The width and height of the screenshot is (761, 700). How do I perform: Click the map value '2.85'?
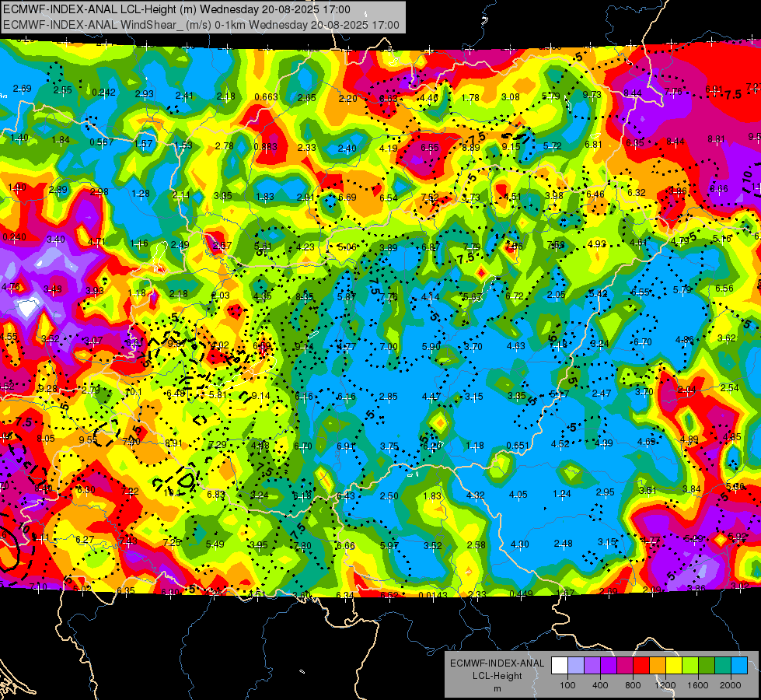tap(389, 397)
